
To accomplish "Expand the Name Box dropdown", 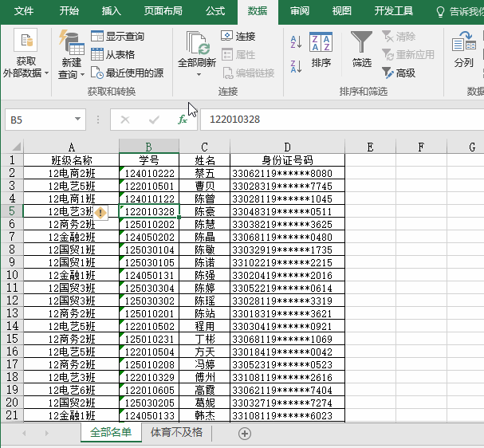I will [78, 119].
